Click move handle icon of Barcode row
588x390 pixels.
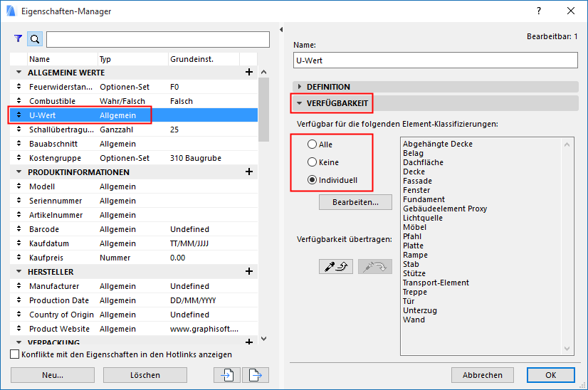click(x=19, y=229)
